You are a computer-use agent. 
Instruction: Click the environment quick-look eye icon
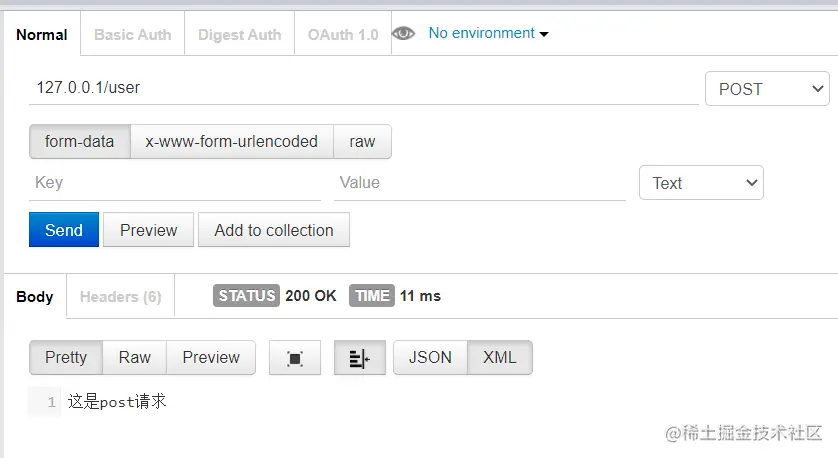tap(404, 34)
